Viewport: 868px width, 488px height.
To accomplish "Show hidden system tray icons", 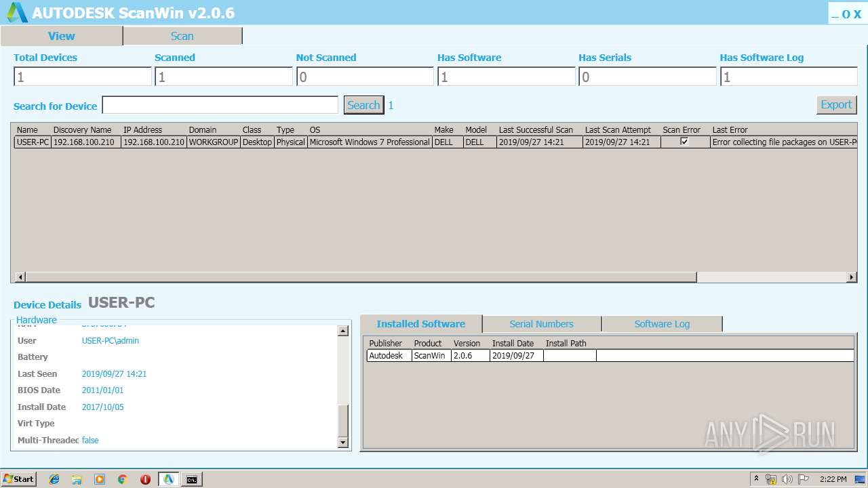I will tap(756, 479).
